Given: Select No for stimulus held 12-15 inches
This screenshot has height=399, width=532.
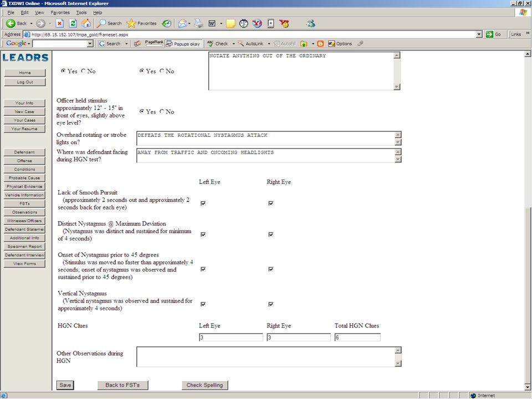Looking at the screenshot, I should 162,111.
